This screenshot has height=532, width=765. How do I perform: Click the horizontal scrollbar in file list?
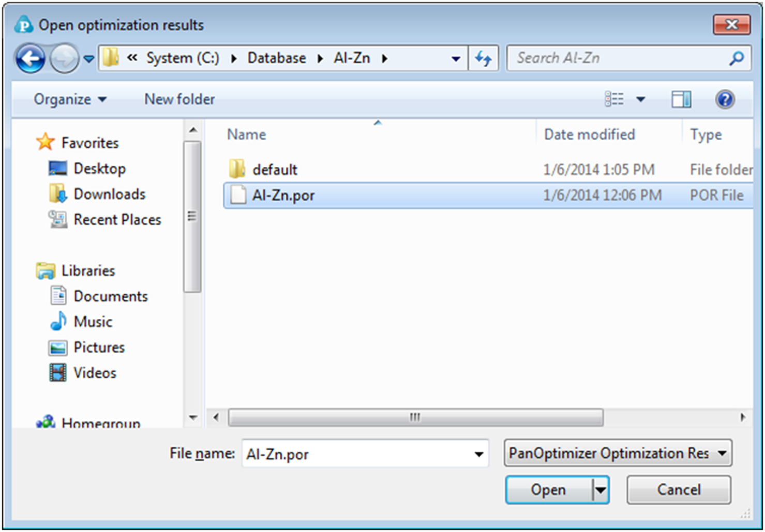pos(415,417)
